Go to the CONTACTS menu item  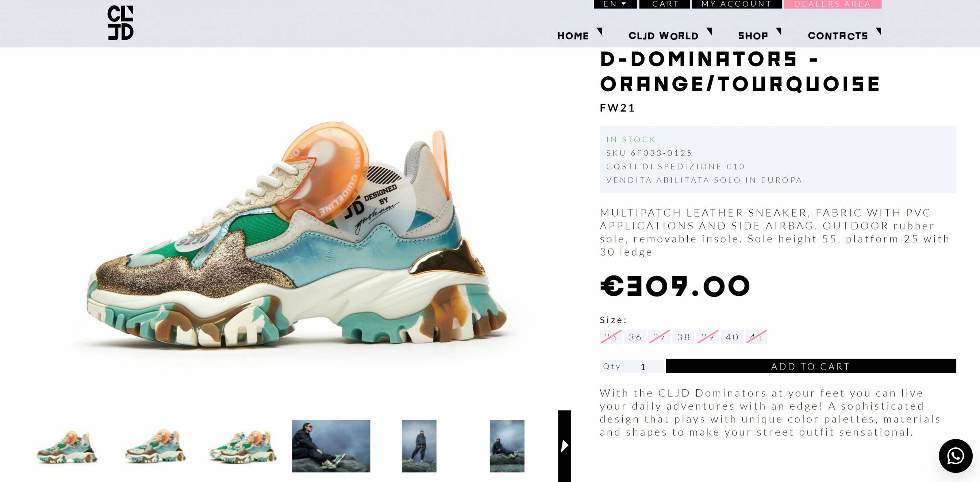tap(838, 36)
